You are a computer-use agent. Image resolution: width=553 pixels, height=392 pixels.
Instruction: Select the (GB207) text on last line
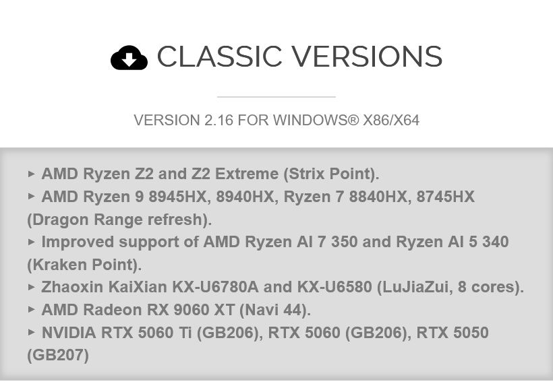[58, 355]
